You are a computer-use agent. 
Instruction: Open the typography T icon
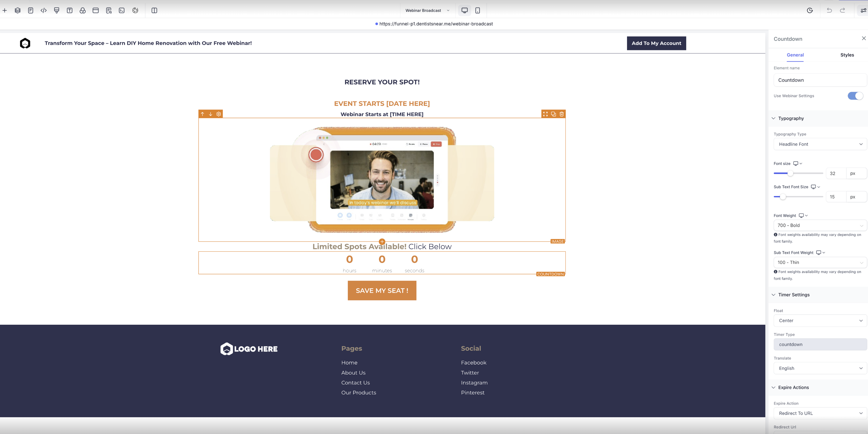70,10
